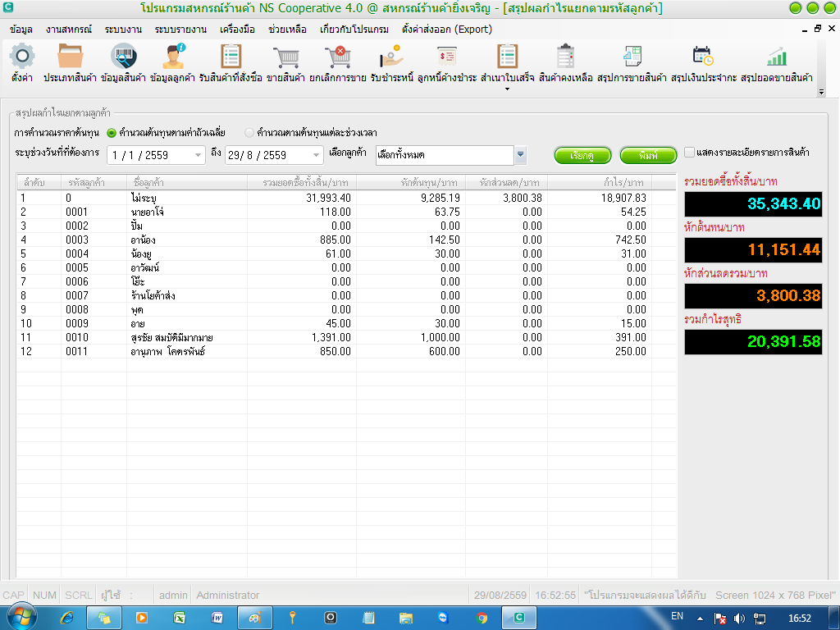Click net profit display 20,391.58
The height and width of the screenshot is (630, 840).
(x=753, y=341)
